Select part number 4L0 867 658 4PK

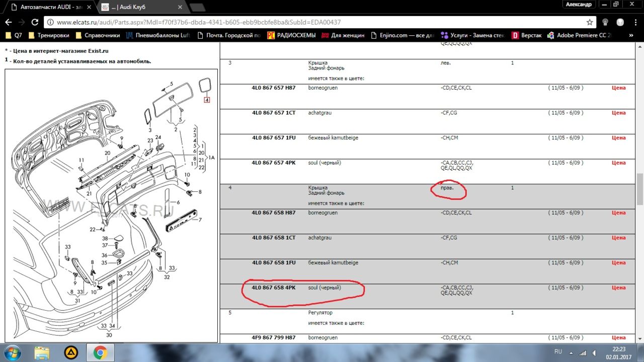(x=274, y=288)
